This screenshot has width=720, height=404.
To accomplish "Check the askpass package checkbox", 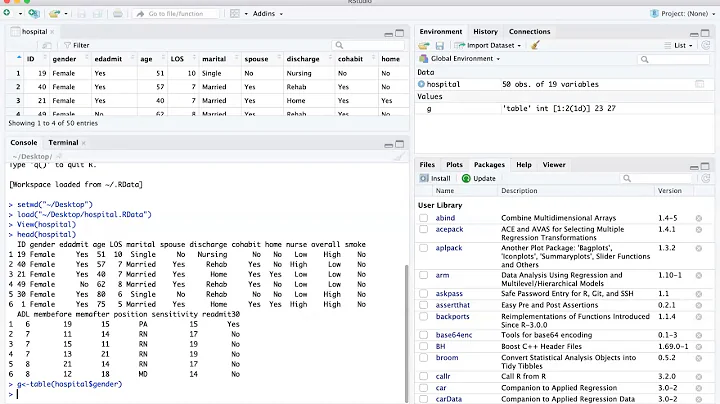I will pos(423,294).
